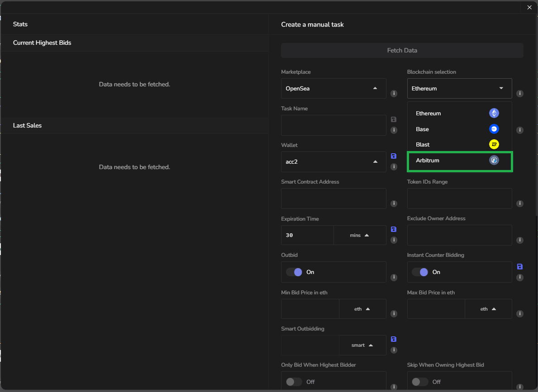
Task: Click the info icon beside Outbid toggle
Action: pos(394,277)
